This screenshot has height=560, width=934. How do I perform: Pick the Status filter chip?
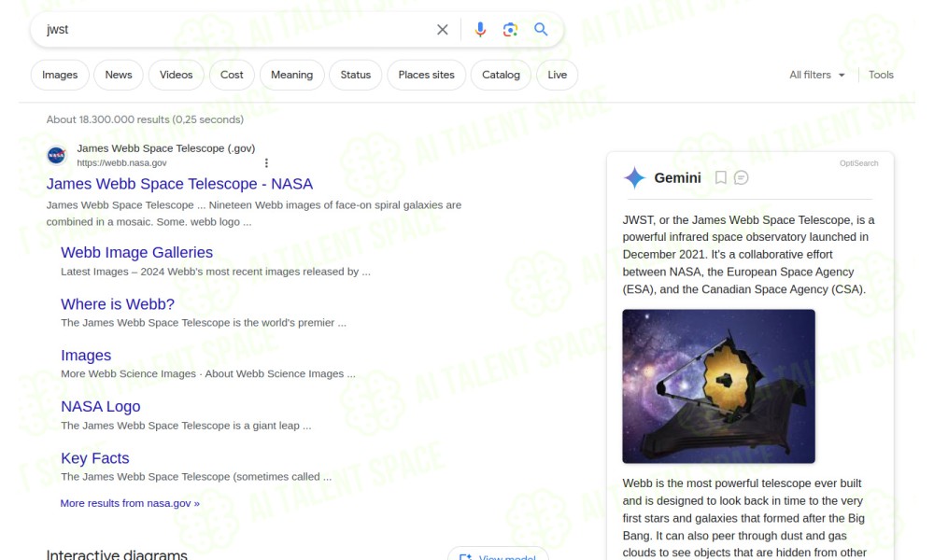(x=356, y=75)
